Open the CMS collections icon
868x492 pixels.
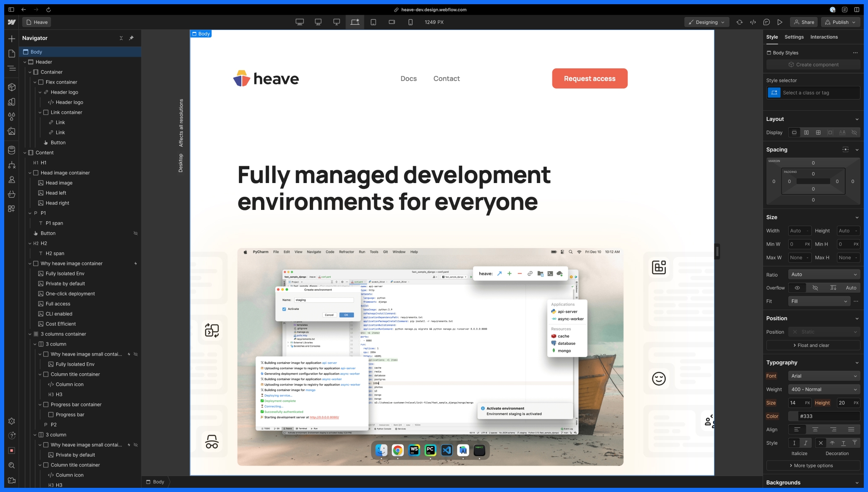[12, 150]
